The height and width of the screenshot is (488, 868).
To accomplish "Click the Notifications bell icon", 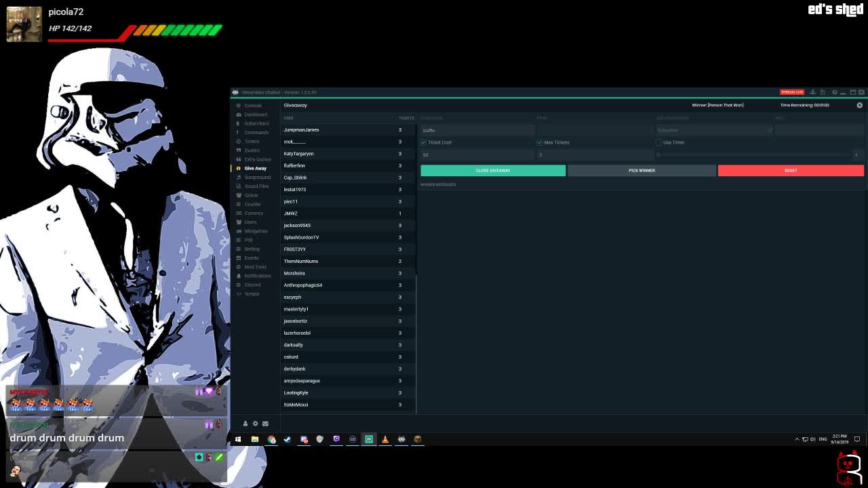I will click(x=238, y=276).
